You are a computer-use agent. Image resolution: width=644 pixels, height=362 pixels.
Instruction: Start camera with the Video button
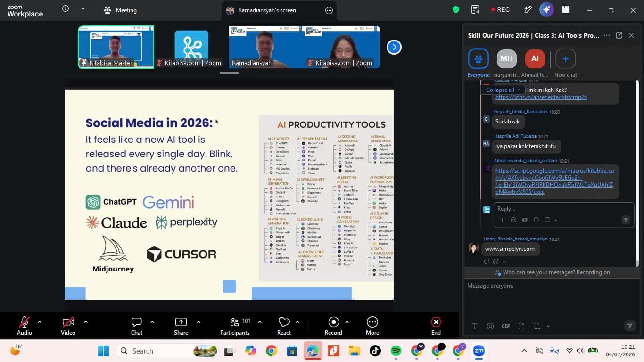click(x=68, y=326)
